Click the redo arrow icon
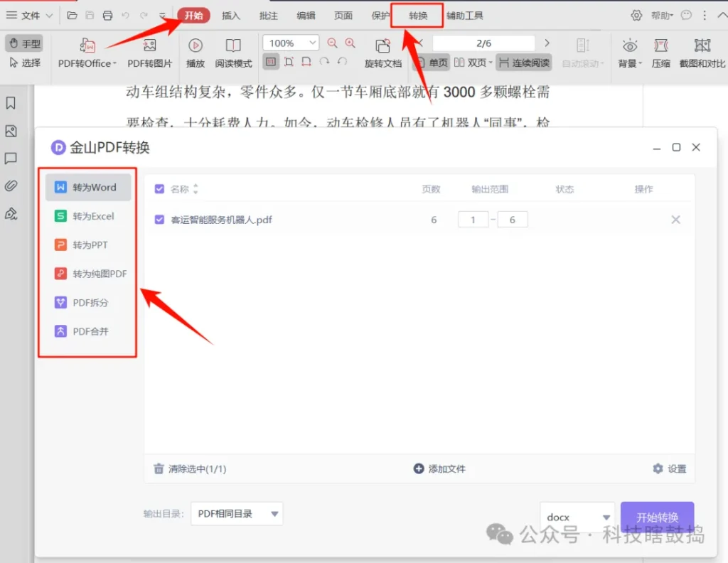The width and height of the screenshot is (728, 563). pos(144,16)
